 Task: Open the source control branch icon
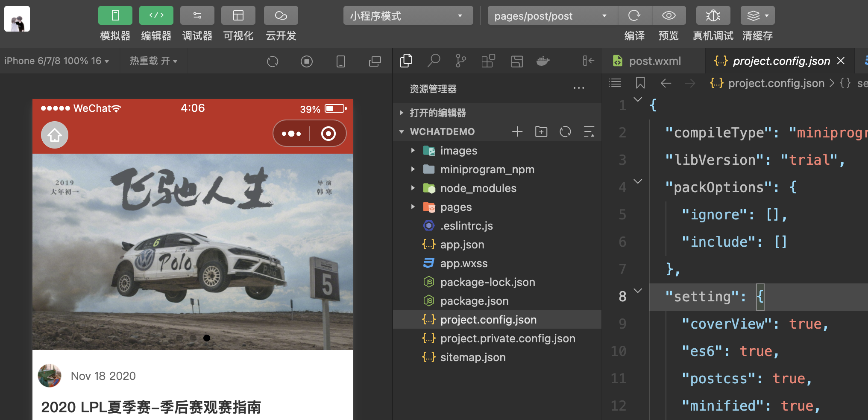coord(460,61)
